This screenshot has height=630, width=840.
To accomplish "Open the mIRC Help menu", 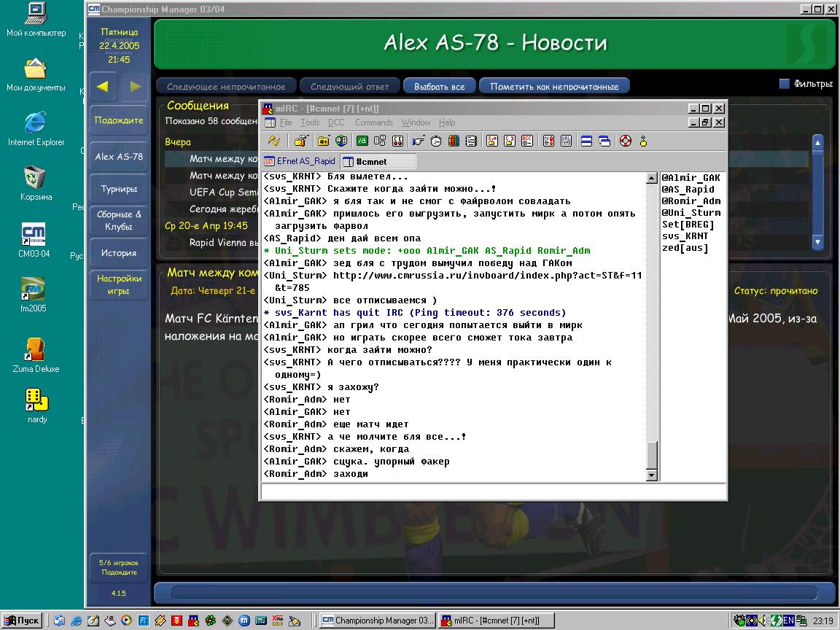I will (447, 122).
